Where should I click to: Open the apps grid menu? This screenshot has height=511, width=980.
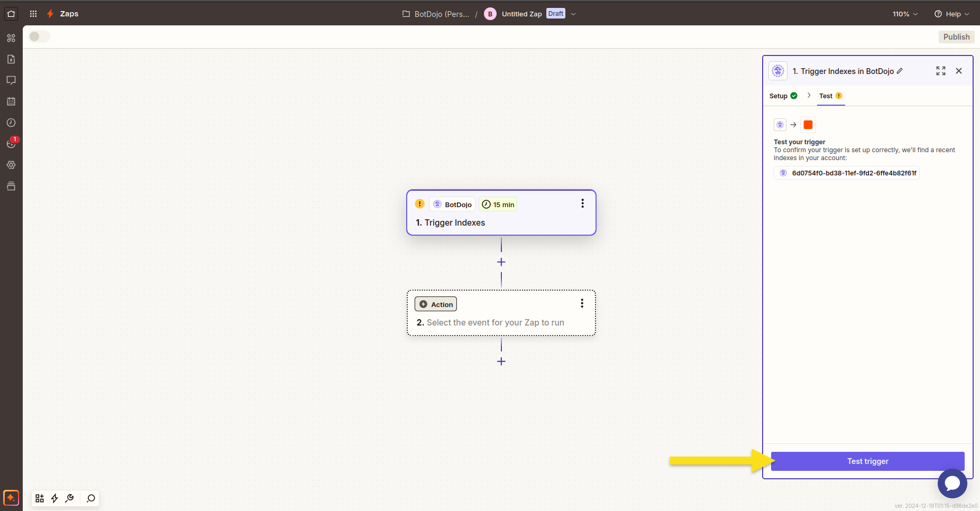(x=33, y=14)
